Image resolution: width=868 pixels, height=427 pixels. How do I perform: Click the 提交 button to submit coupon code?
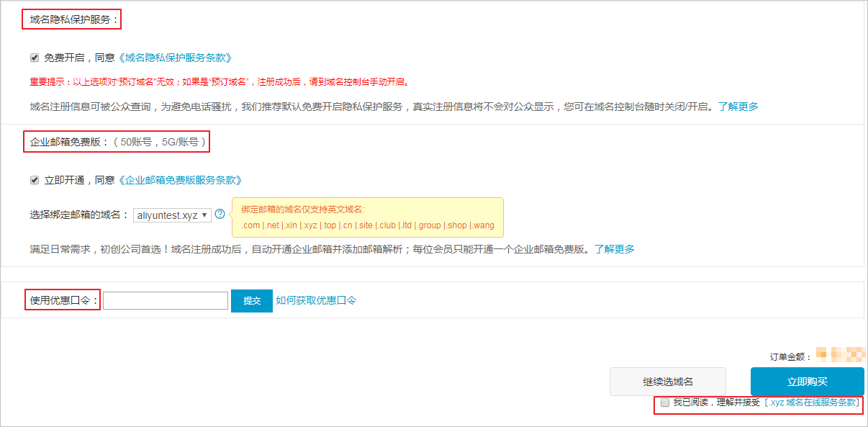point(251,300)
